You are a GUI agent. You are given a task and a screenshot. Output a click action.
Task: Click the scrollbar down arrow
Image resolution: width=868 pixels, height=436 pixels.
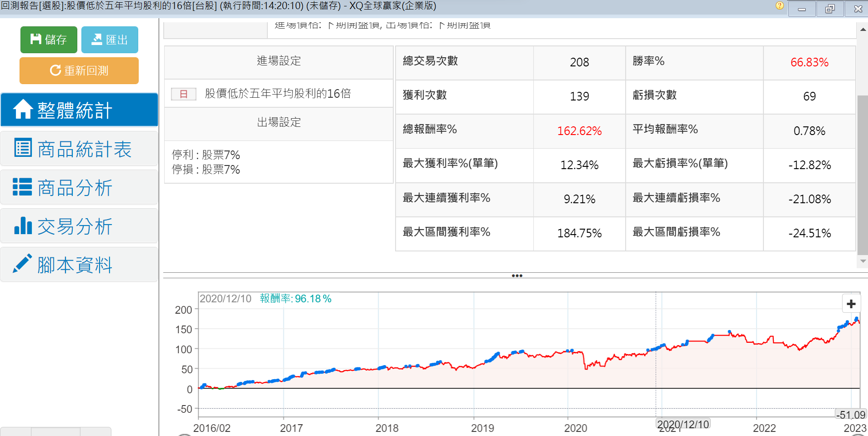click(x=863, y=261)
